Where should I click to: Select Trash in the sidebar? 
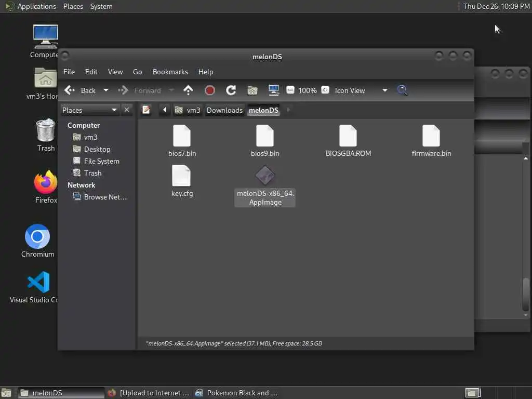coord(87,173)
